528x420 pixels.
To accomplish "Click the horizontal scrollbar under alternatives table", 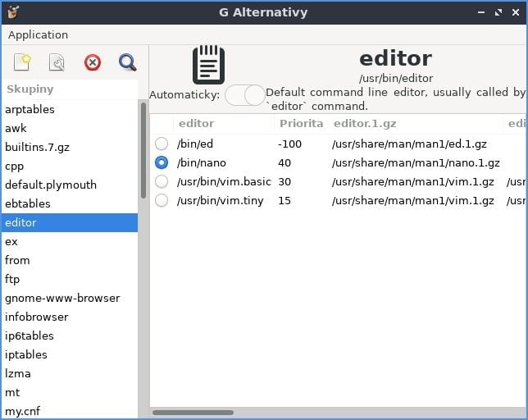I will (193, 413).
